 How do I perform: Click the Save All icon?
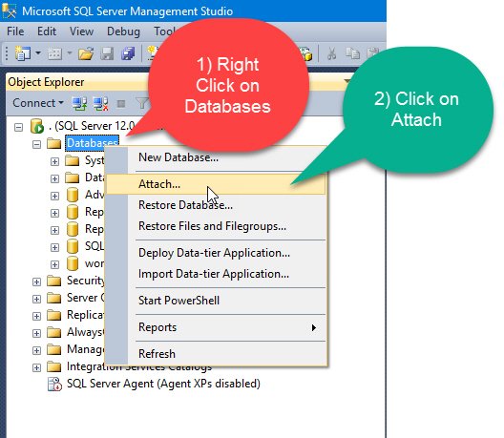[x=128, y=53]
